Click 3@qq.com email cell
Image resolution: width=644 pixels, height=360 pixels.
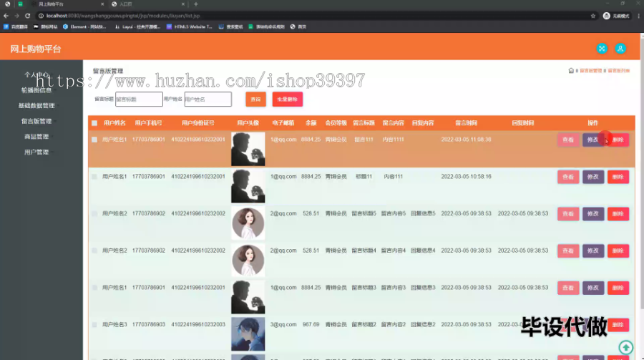(283, 324)
